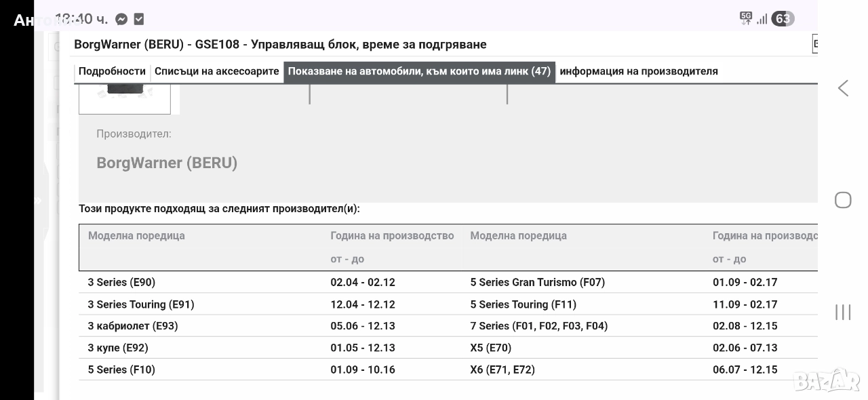Open the recent apps view

click(843, 312)
